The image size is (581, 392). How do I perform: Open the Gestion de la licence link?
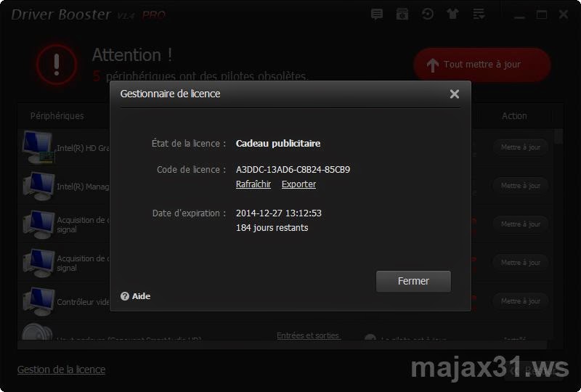61,369
